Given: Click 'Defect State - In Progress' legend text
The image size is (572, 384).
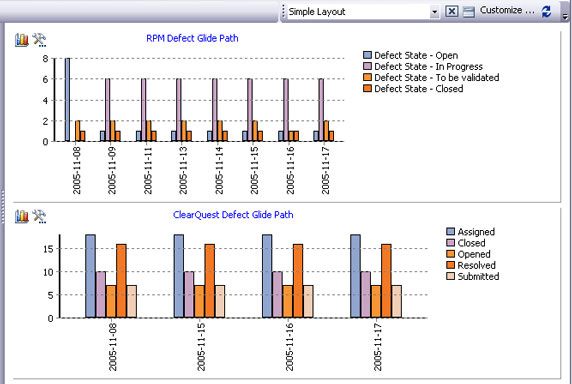Looking at the screenshot, I should (x=429, y=66).
